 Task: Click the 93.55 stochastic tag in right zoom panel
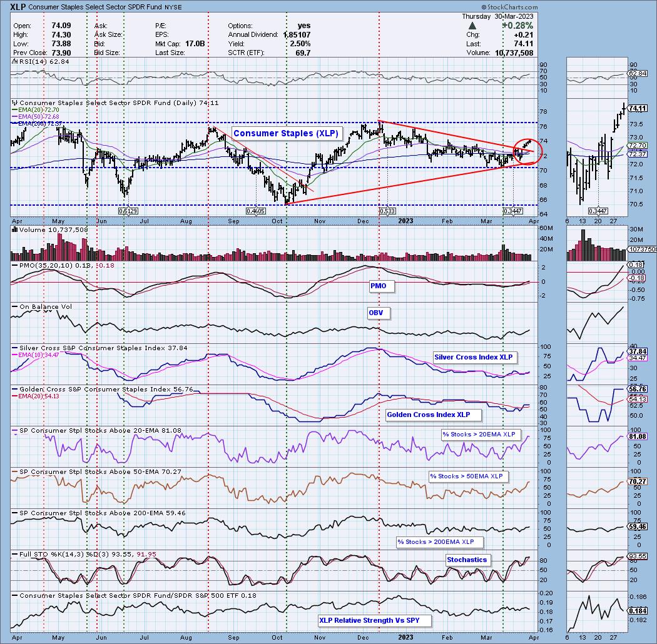point(638,556)
